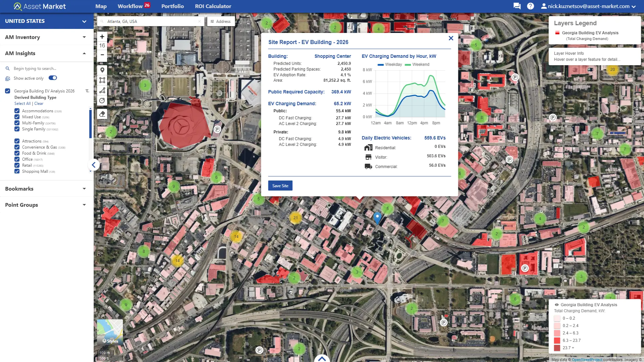Click the cluster marker labeled 20
644x362 pixels.
[612, 70]
